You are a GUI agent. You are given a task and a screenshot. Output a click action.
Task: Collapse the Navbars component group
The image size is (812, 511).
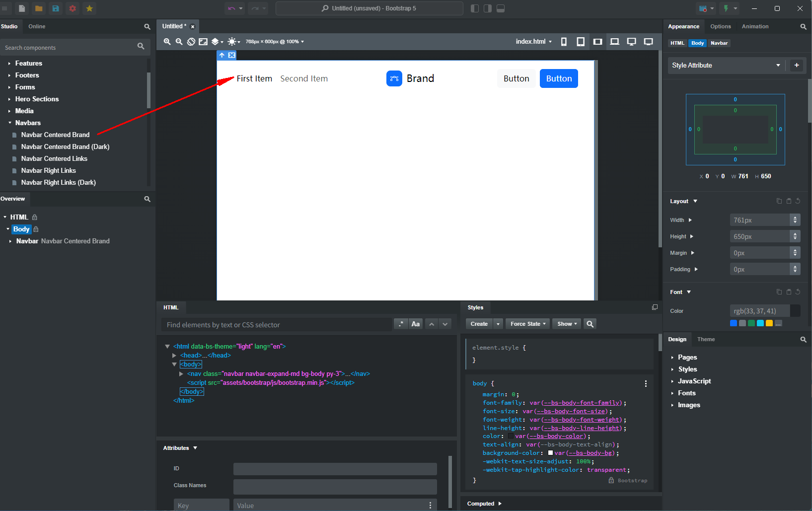click(x=9, y=123)
